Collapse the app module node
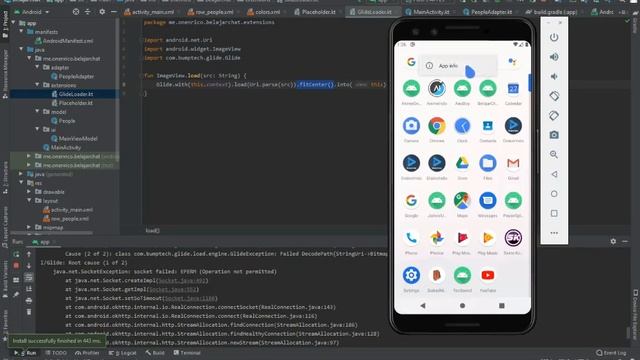Viewport: 640px width, 360px height. [13, 23]
